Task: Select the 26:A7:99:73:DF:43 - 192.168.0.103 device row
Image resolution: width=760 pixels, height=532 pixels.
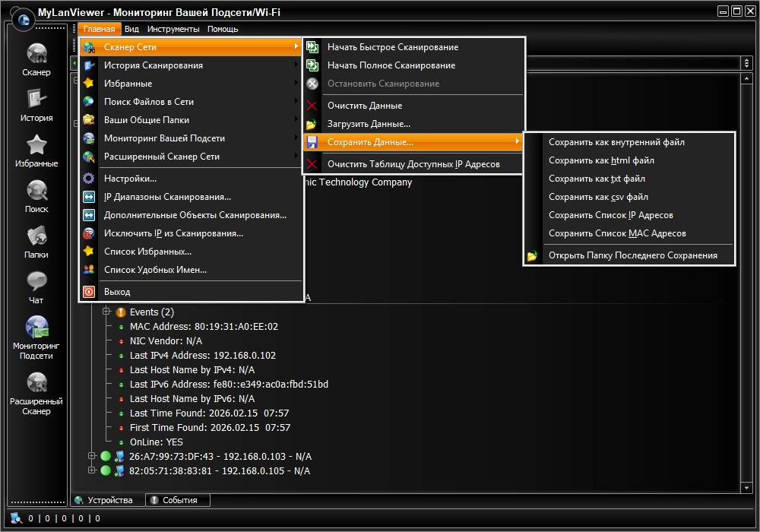Action: point(220,457)
